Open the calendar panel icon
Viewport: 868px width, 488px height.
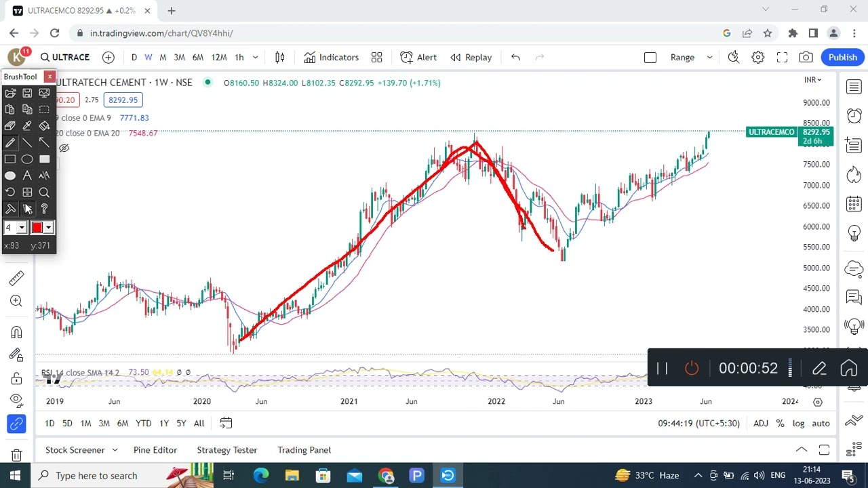click(x=854, y=204)
